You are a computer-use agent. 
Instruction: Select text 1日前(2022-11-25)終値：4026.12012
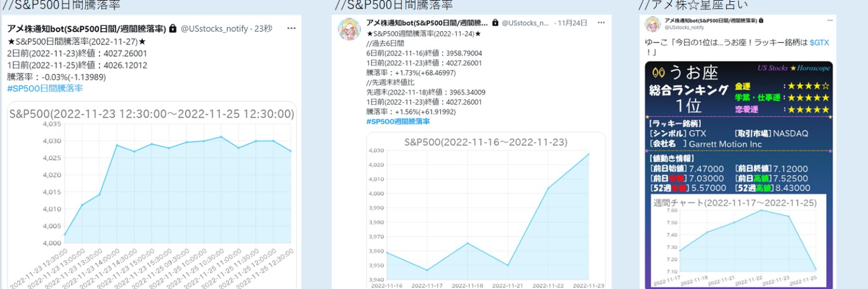(77, 65)
